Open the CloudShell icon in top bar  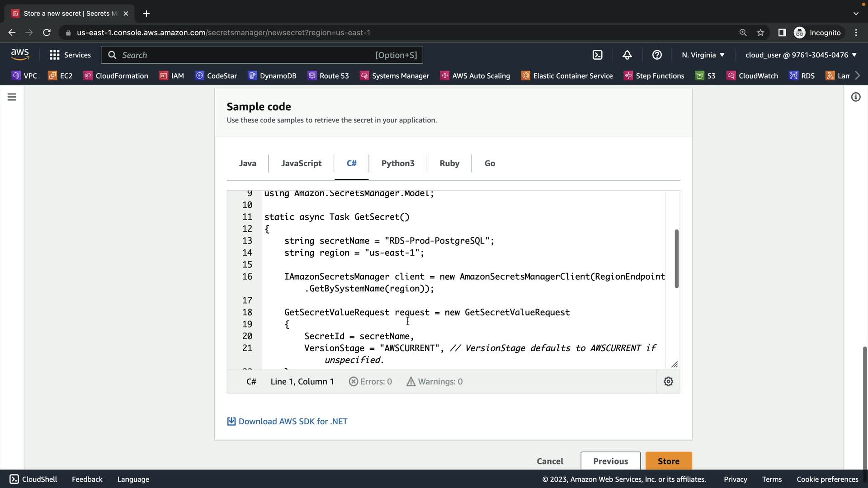598,55
